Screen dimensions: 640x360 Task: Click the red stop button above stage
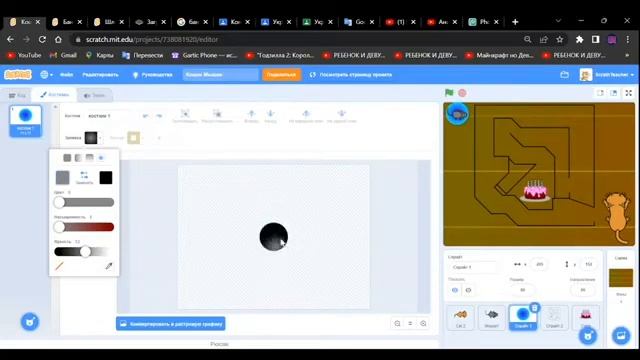(462, 93)
